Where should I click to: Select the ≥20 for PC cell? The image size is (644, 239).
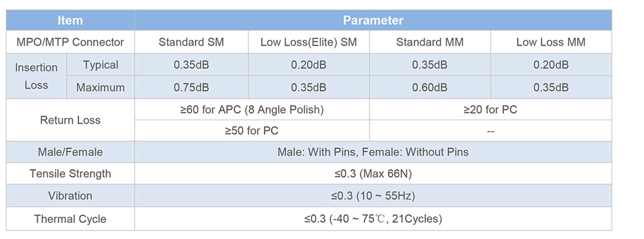(491, 110)
